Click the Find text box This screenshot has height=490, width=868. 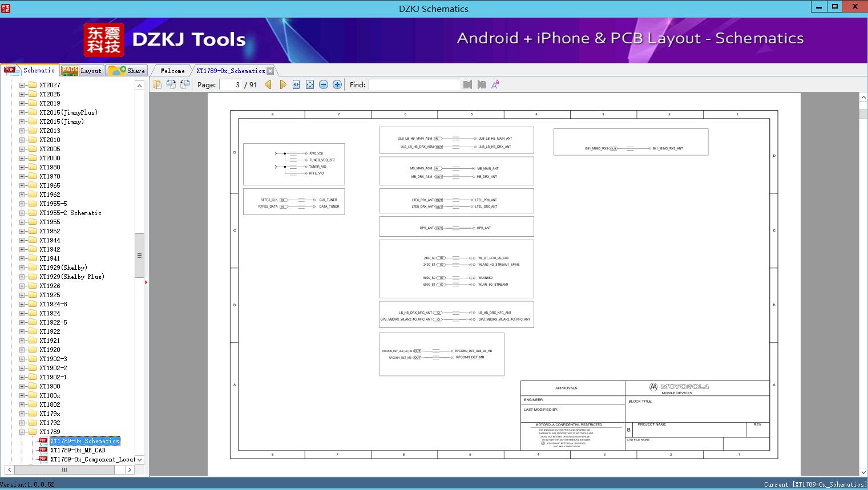[x=414, y=84]
